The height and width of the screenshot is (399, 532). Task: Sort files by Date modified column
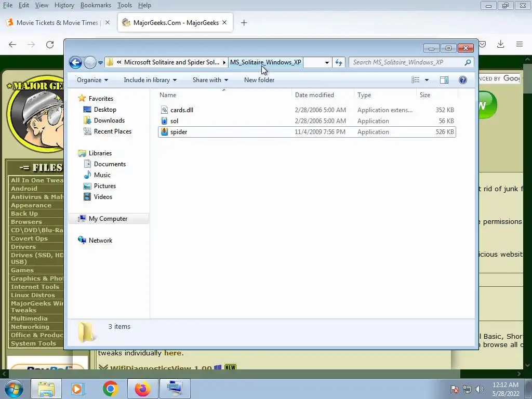314,95
